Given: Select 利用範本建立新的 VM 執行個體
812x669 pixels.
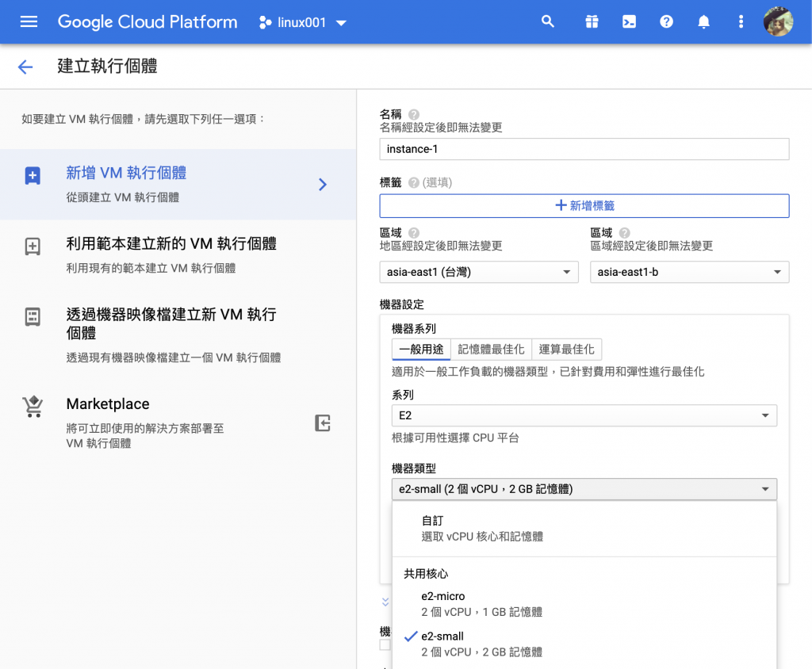Looking at the screenshot, I should (x=178, y=254).
